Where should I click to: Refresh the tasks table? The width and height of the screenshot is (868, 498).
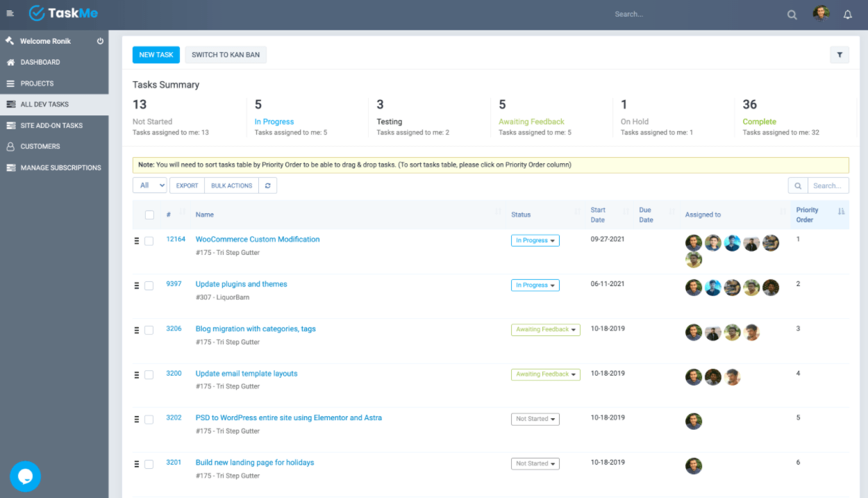pyautogui.click(x=268, y=185)
